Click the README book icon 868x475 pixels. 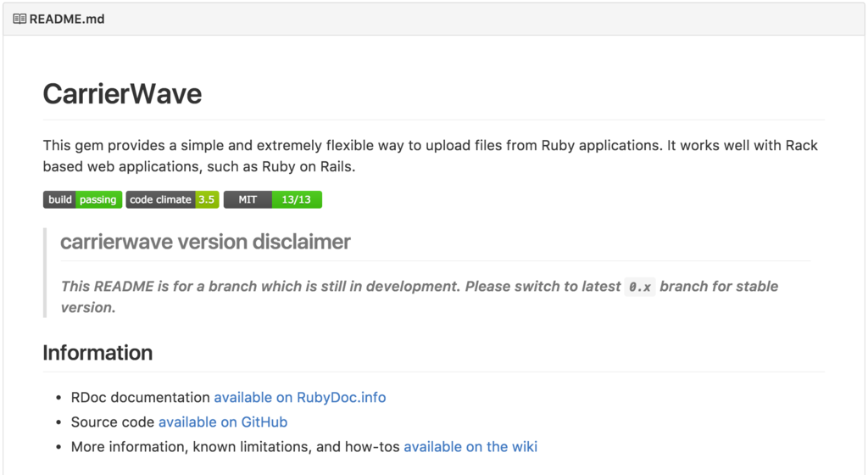coord(19,19)
